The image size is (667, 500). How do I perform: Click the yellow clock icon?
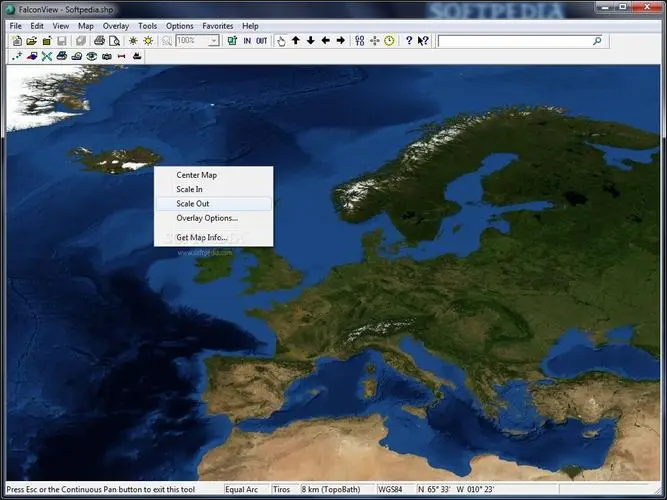[x=389, y=41]
